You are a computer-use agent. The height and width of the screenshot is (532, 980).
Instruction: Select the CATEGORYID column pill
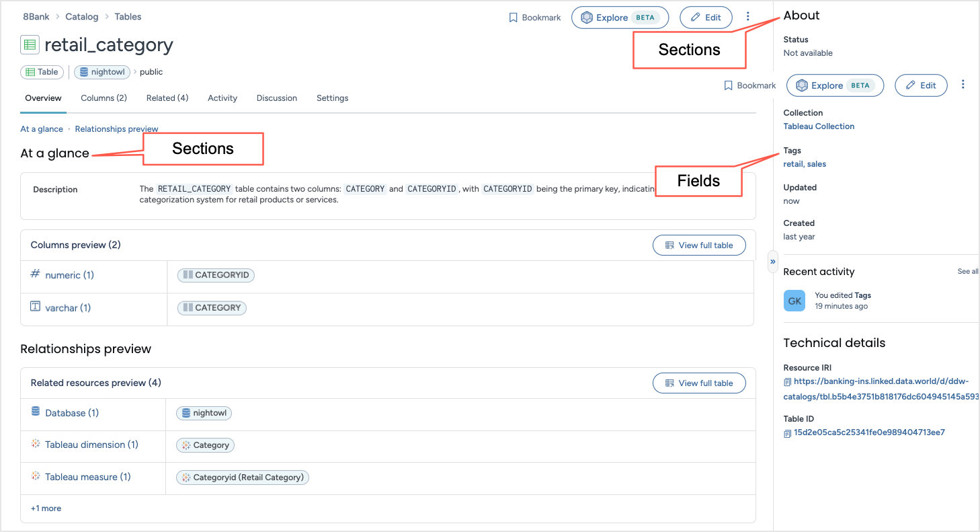pos(216,275)
